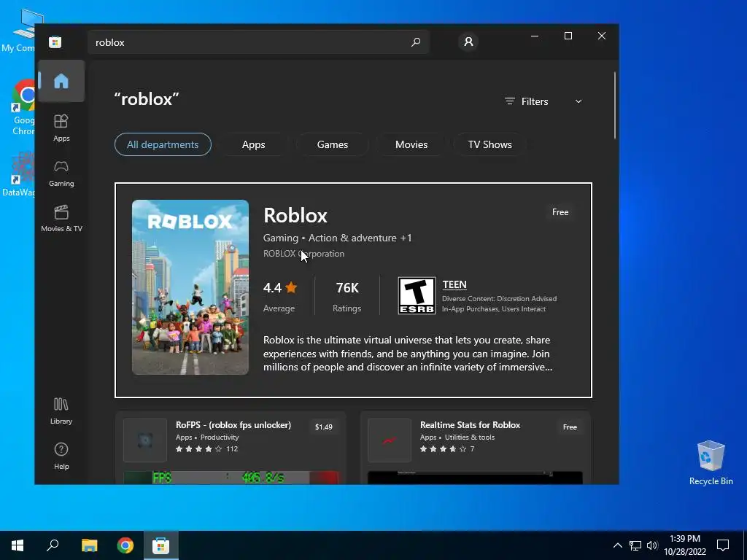This screenshot has height=560, width=747.
Task: Click the search magnifier icon
Action: [415, 42]
